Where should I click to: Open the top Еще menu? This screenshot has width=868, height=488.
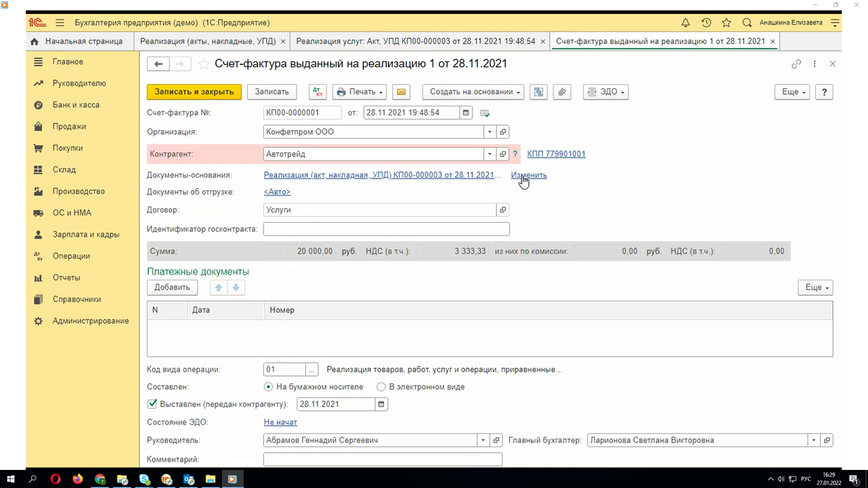pos(793,92)
